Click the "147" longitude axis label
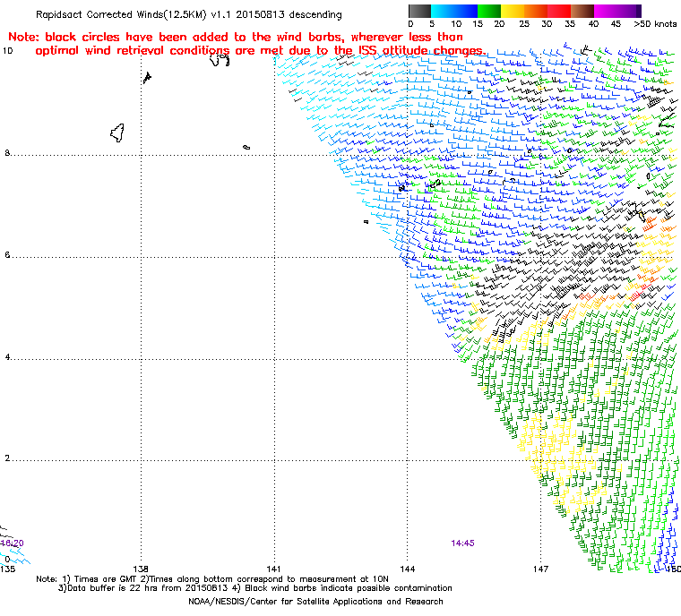 (x=540, y=569)
